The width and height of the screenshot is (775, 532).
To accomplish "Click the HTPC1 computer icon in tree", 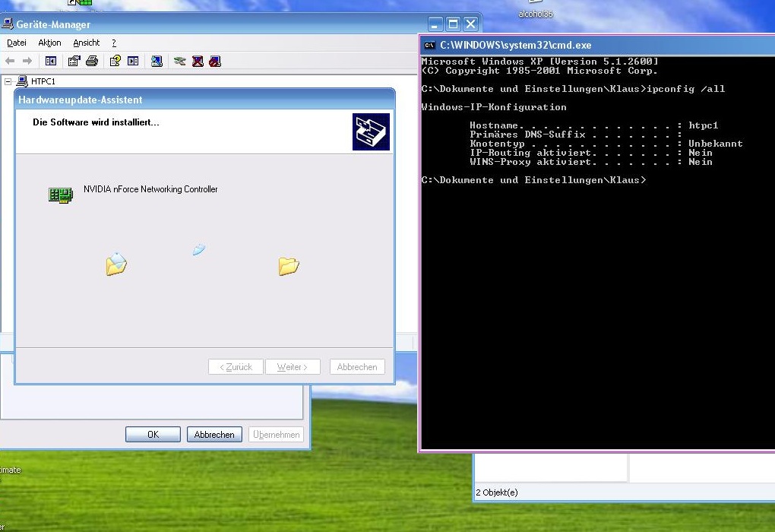I will click(22, 81).
